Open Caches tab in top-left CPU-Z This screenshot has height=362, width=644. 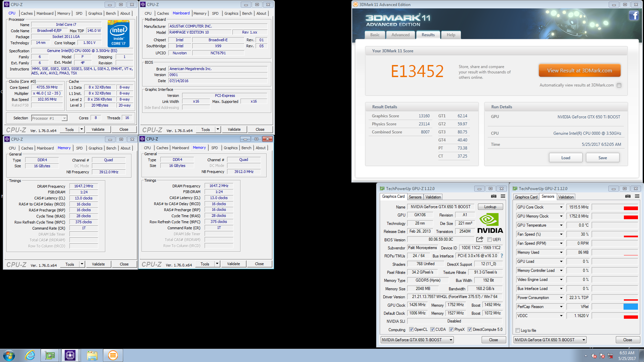26,13
